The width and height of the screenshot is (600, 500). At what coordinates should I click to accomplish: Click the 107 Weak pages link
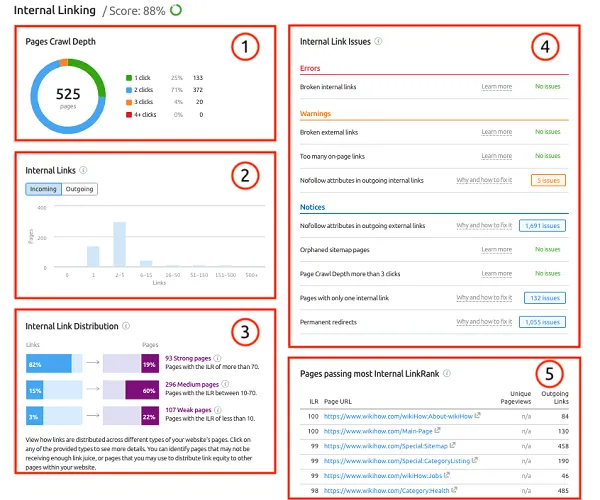(x=188, y=410)
